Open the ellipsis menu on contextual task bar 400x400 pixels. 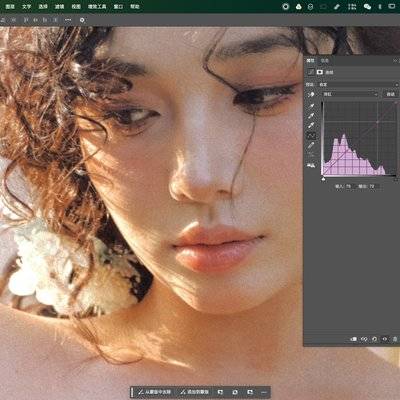coord(264,392)
